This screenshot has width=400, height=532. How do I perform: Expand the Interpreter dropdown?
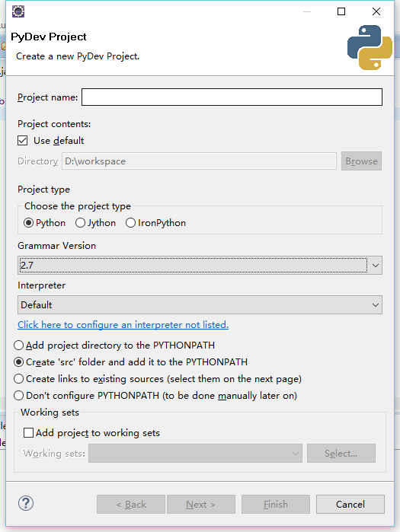[200, 304]
